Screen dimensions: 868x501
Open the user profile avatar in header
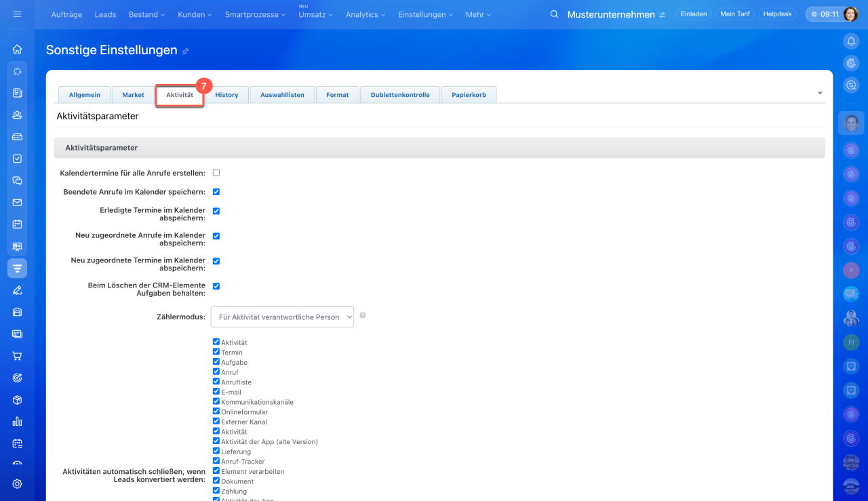pos(851,14)
